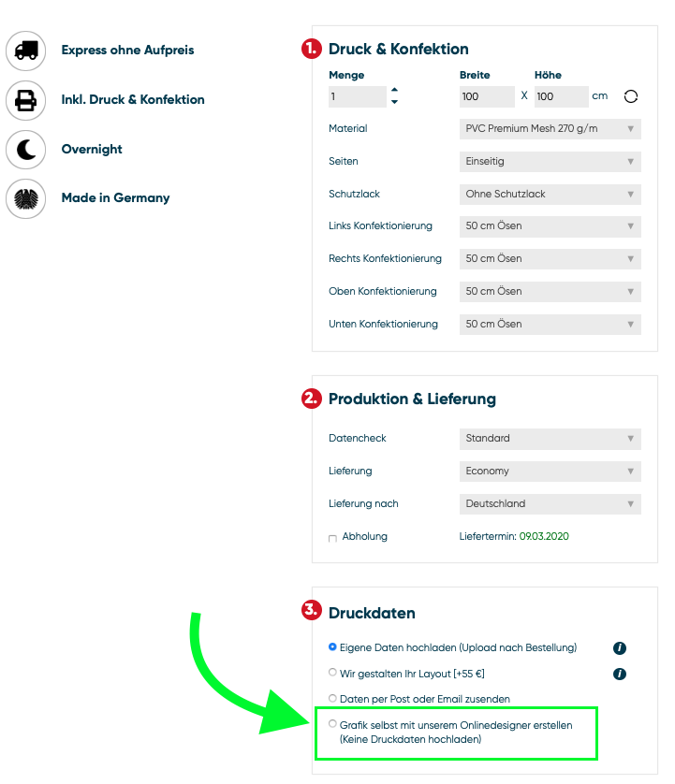Screen dimensions: 675x784
Task: Open the Seiten dropdown
Action: 550,162
